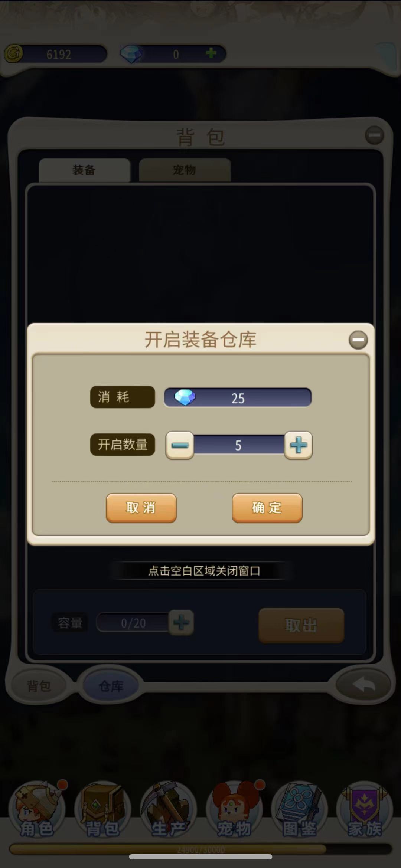Decrease 开启数量 with the minus button

tap(180, 445)
